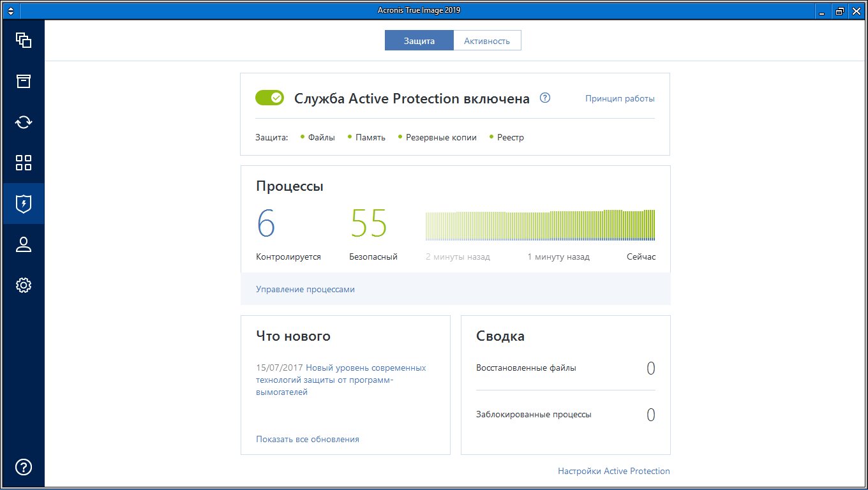This screenshot has height=490, width=868.
Task: Click Показать все обновления link
Action: (307, 439)
